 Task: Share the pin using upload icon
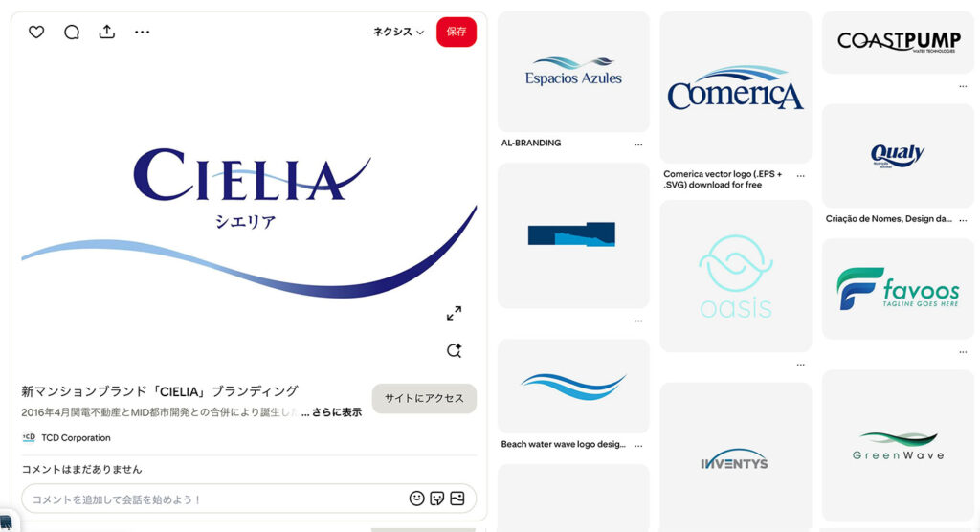tap(107, 32)
